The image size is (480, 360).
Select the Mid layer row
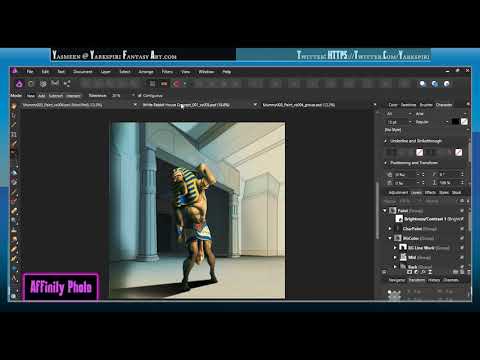pos(424,257)
